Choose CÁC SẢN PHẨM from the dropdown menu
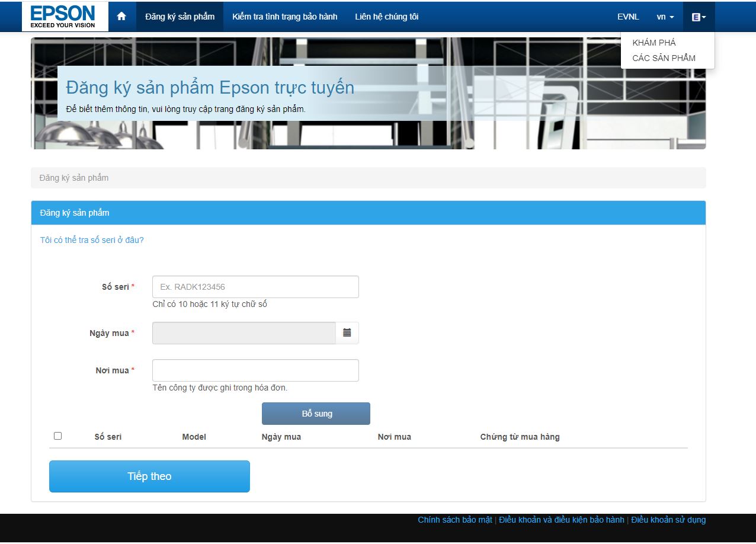The width and height of the screenshot is (756, 544). point(664,58)
